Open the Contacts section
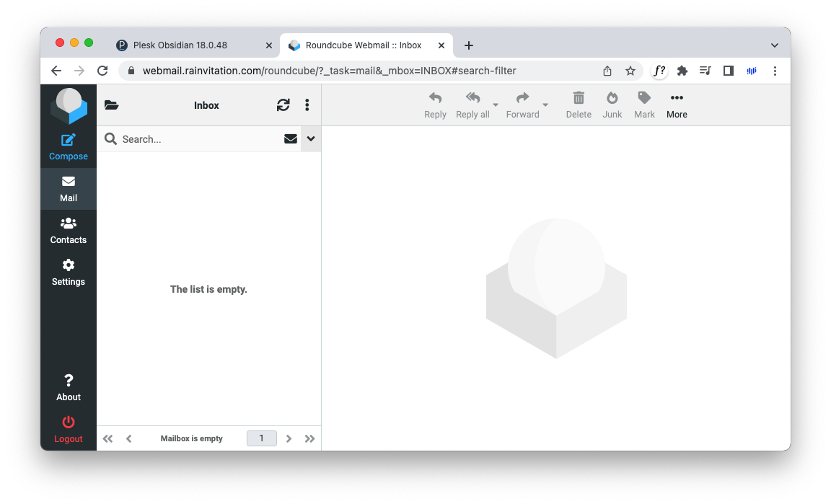Screen dimensions: 831x504 tap(69, 230)
